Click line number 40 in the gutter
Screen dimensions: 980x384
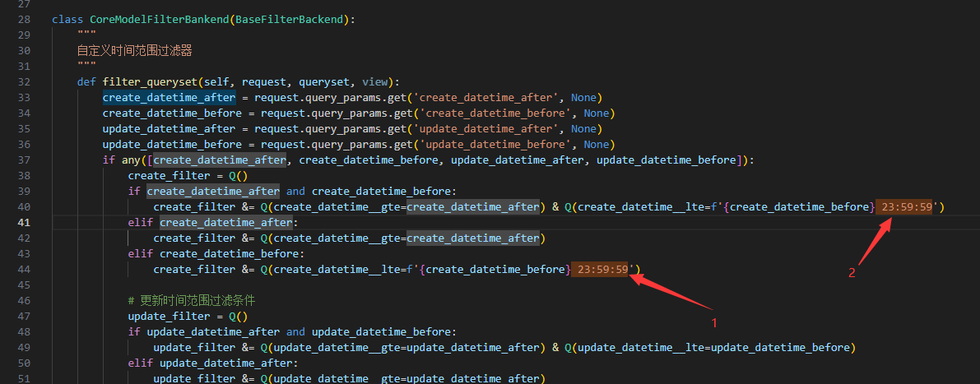[25, 206]
